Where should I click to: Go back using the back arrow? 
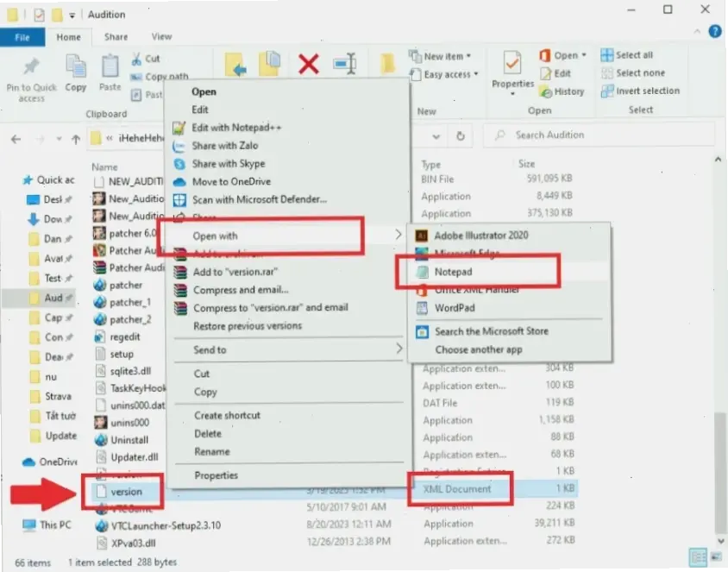tap(16, 139)
